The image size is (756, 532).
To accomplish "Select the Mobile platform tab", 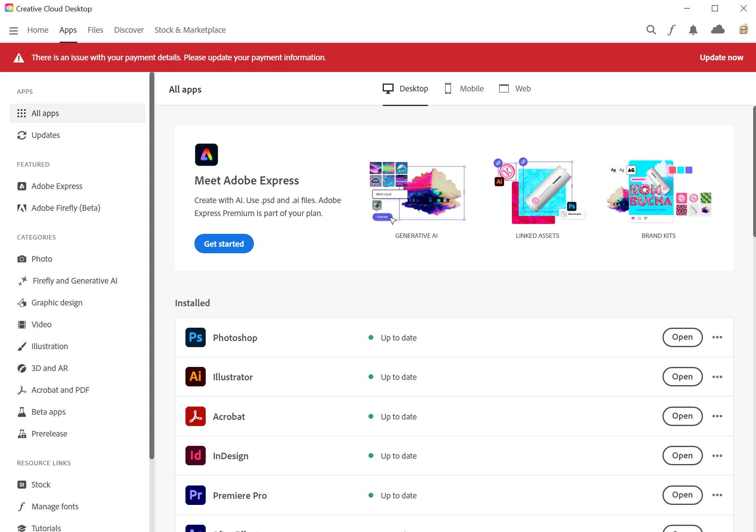I will tap(464, 89).
